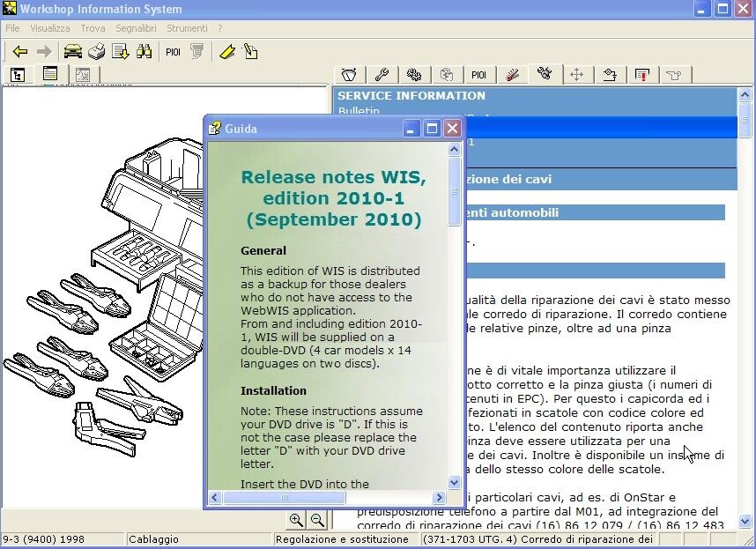Open the gears tab in the right panel

[413, 75]
